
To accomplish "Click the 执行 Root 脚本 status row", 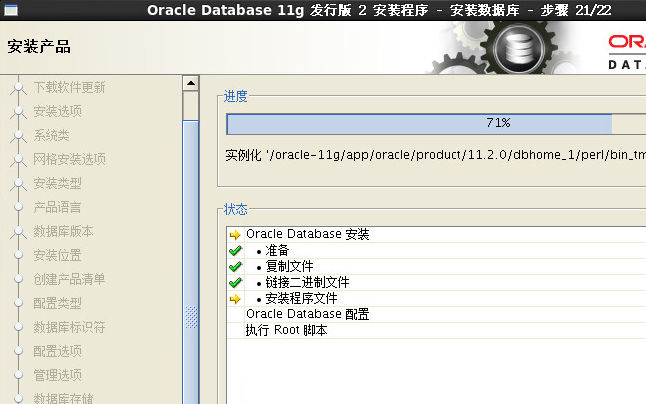I will click(436, 330).
